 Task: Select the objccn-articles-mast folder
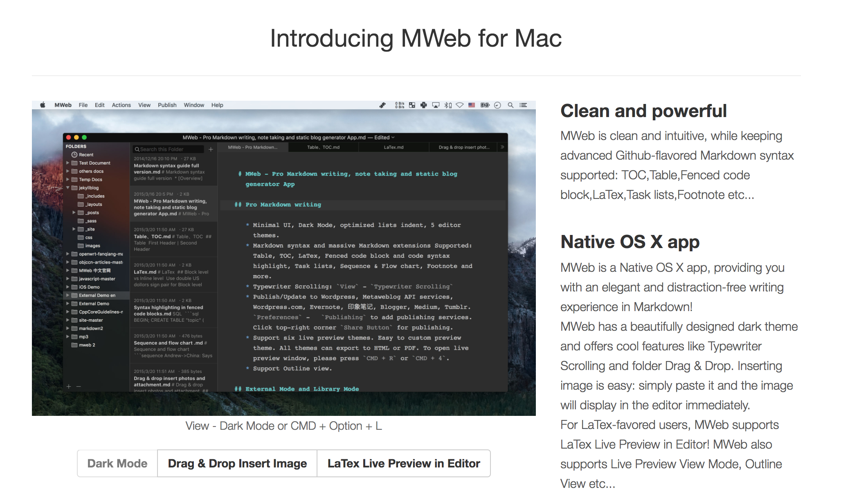[97, 262]
